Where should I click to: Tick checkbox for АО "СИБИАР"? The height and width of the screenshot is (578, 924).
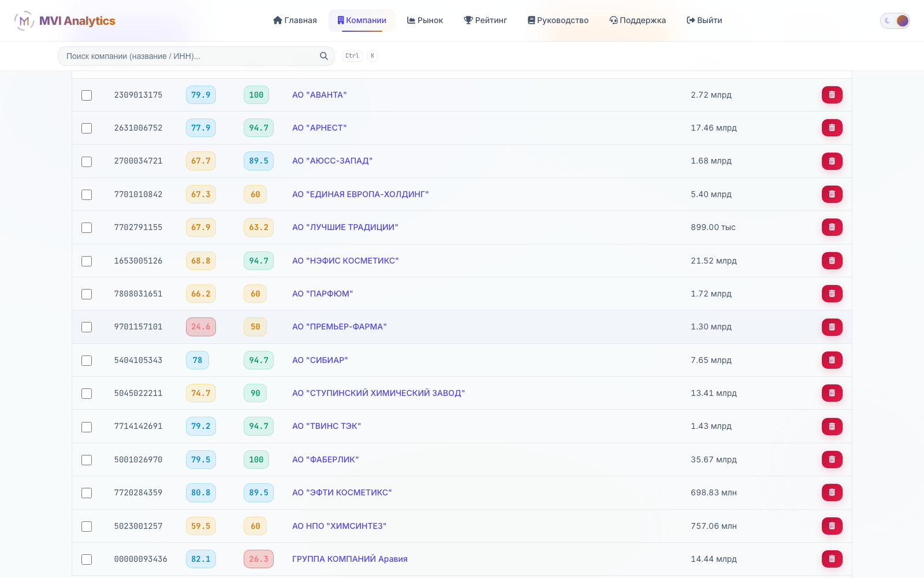click(87, 361)
